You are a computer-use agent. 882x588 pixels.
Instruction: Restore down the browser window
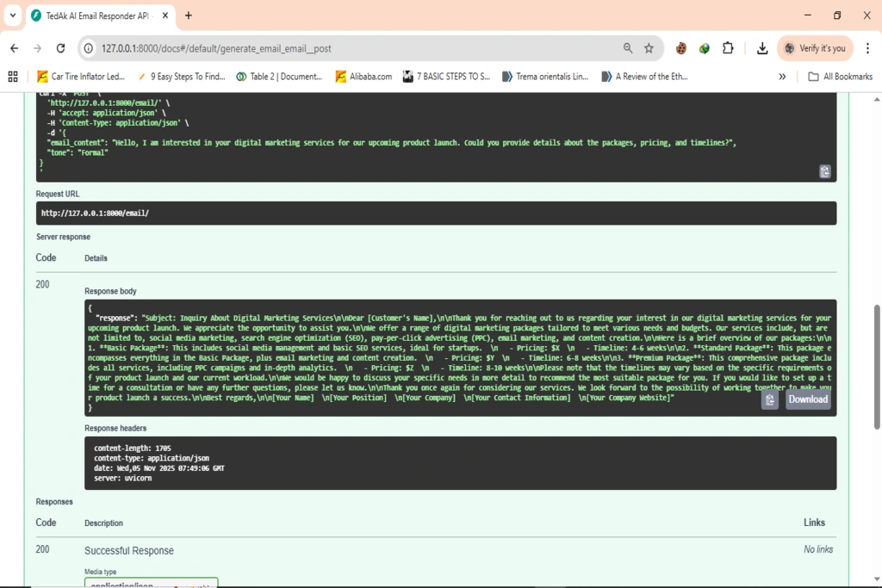[x=837, y=15]
